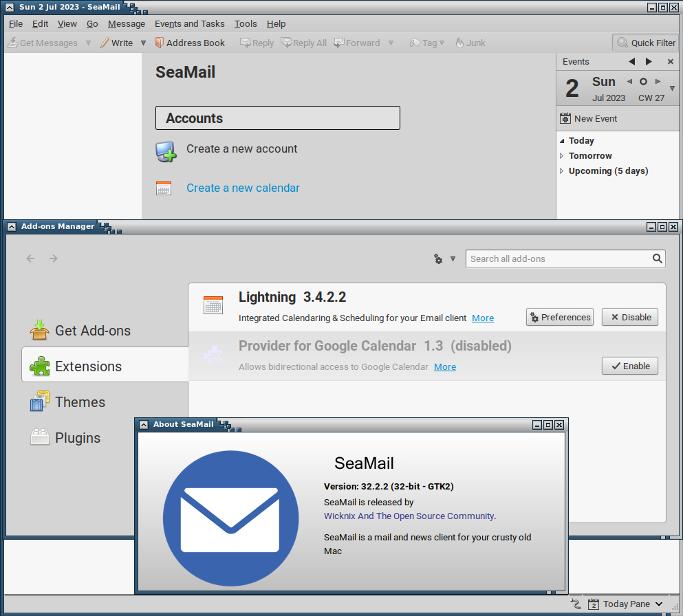
Task: Click the SeaMail main window title menu icon
Action: pyautogui.click(x=9, y=8)
